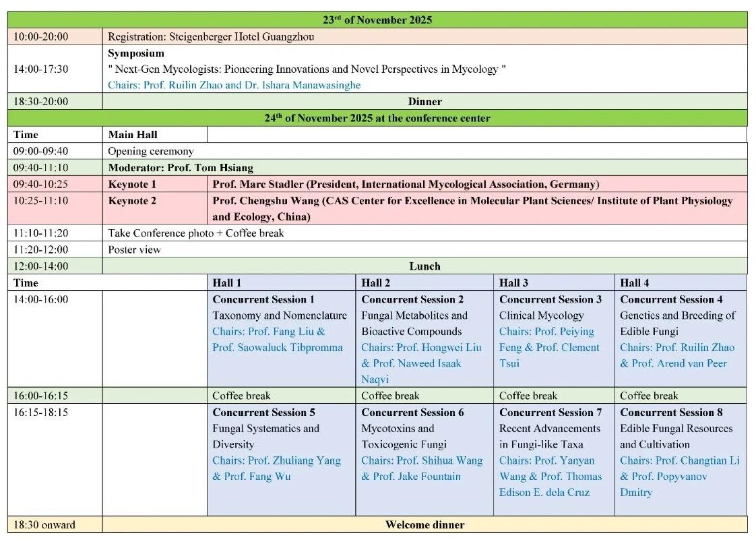Click chairs Prof. Changtian Li in Session 8
The width and height of the screenshot is (756, 548).
coord(679,460)
